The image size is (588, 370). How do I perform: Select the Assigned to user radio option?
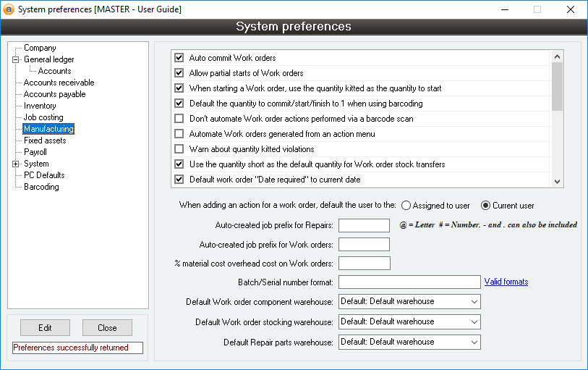pos(406,206)
